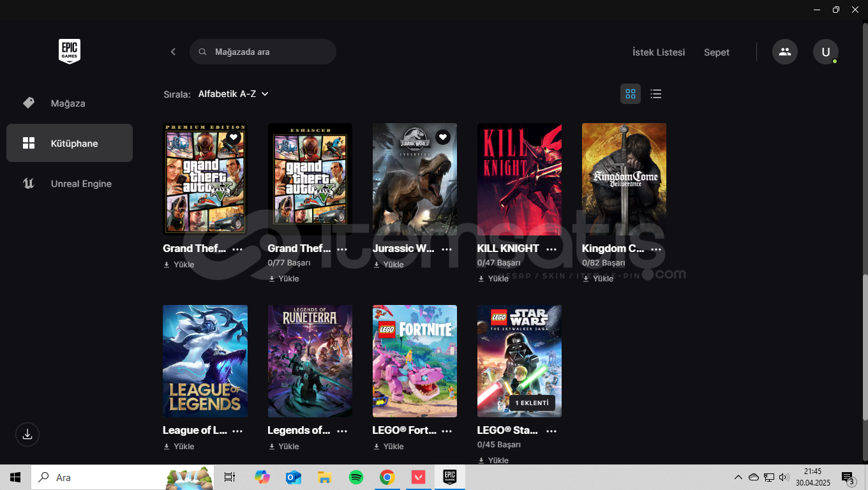Show hidden system tray icons
Viewport: 868px width, 490px height.
(x=738, y=477)
